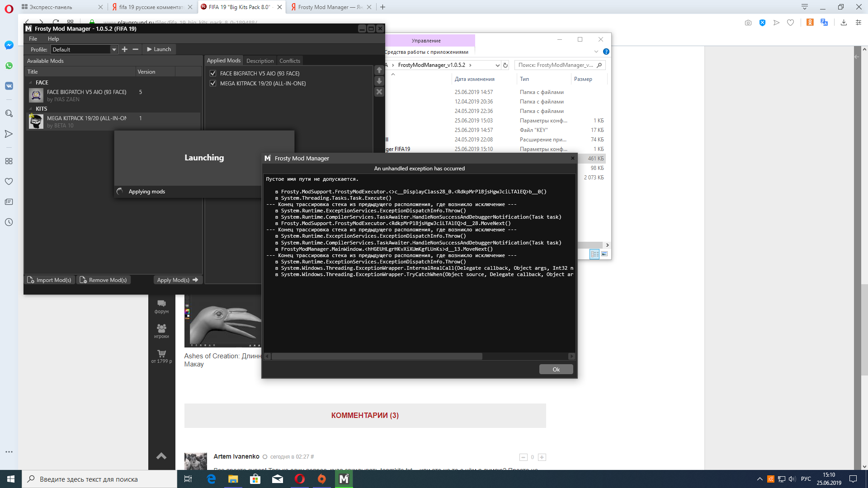Uncheck MEGA KITPACK 19/20 applied mod
Screen dimensions: 868x488
coord(213,83)
